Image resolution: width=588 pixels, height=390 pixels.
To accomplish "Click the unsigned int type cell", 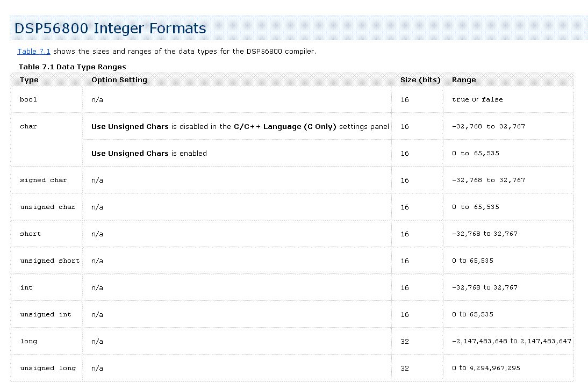I will coord(46,314).
